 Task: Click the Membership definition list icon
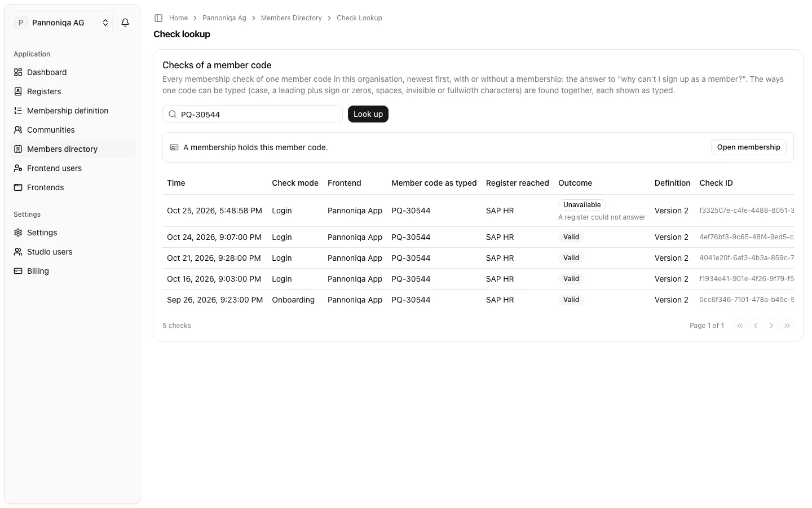pyautogui.click(x=18, y=111)
